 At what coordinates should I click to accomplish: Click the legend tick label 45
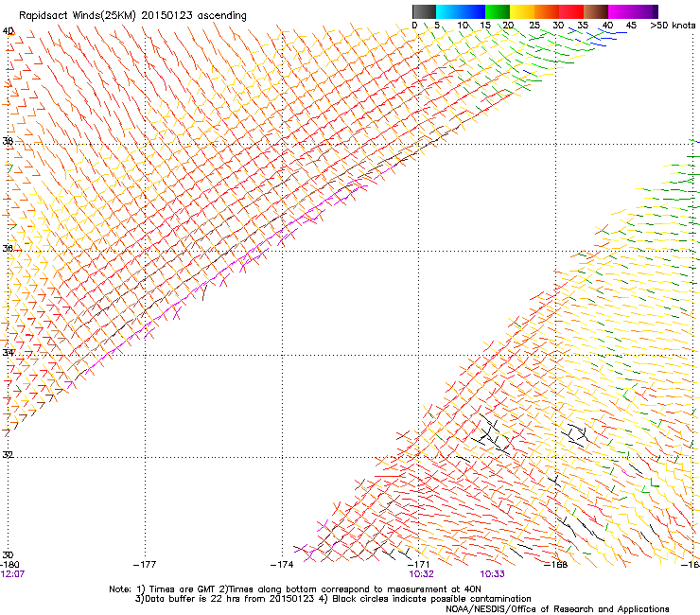[x=631, y=26]
